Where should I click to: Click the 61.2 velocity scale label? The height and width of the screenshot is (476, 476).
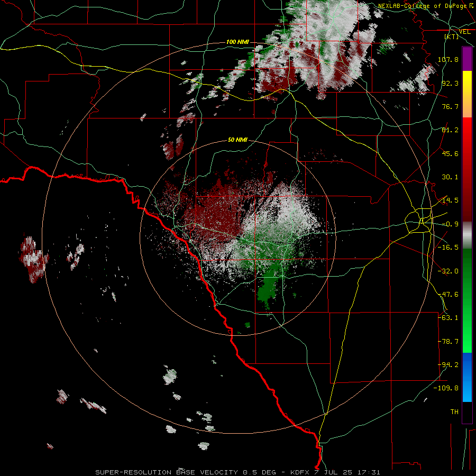click(450, 130)
